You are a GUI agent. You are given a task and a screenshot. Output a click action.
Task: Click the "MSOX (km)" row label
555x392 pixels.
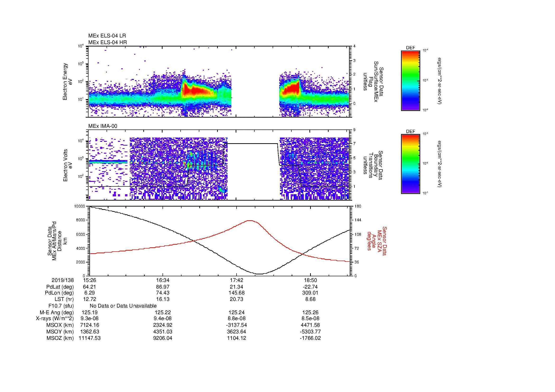pos(60,325)
